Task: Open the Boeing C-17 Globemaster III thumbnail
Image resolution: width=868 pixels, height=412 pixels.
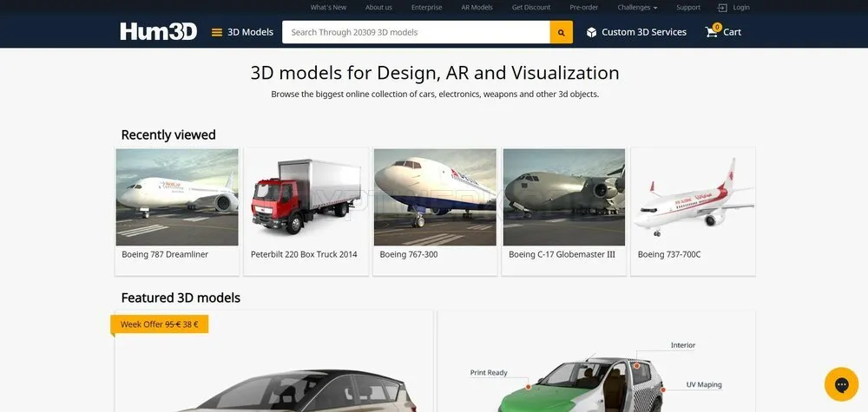Action: pyautogui.click(x=564, y=197)
